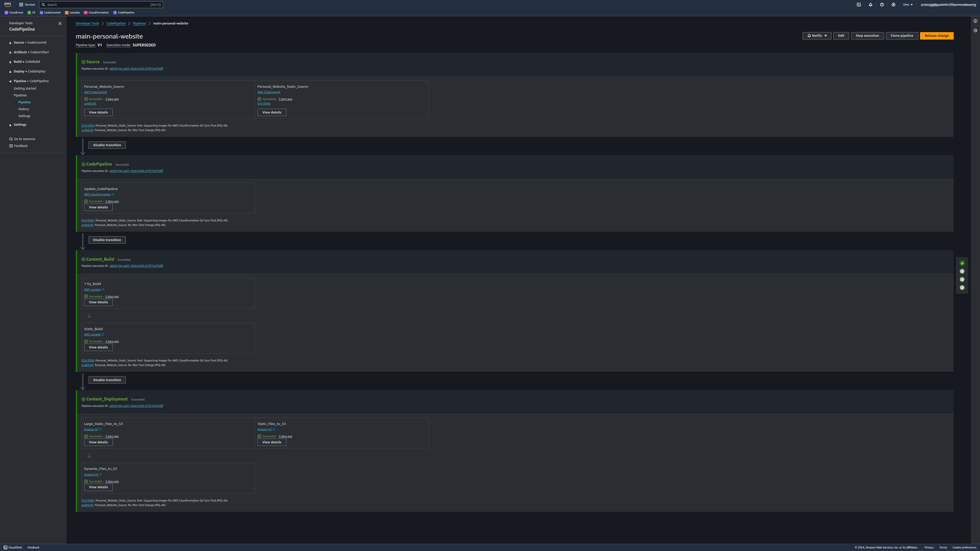
Task: View details for Update_CodePipeline
Action: (98, 207)
